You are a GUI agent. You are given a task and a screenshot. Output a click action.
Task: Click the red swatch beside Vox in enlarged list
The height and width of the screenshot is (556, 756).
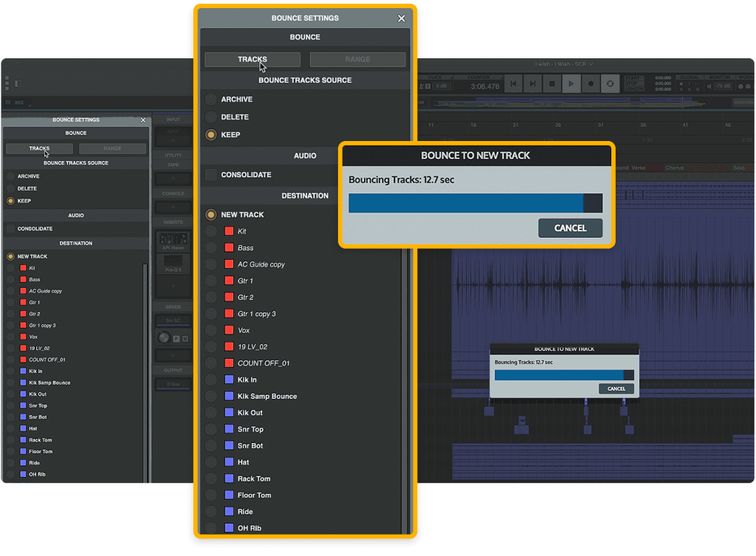229,331
